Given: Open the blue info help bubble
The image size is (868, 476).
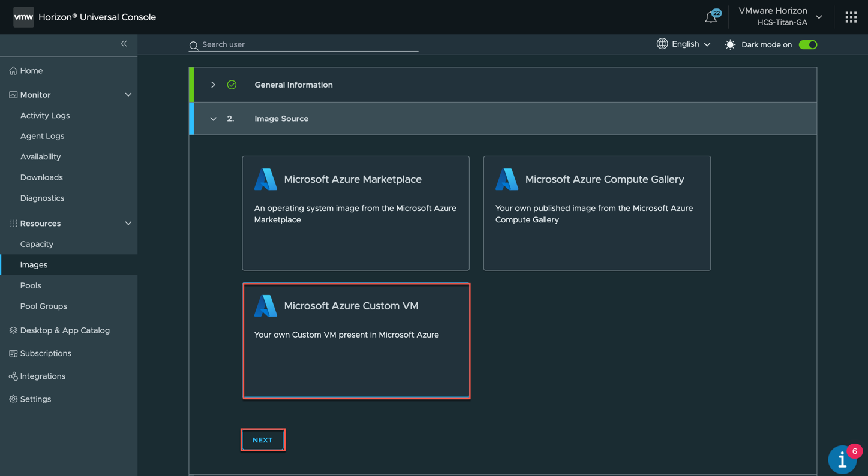Looking at the screenshot, I should (842, 460).
